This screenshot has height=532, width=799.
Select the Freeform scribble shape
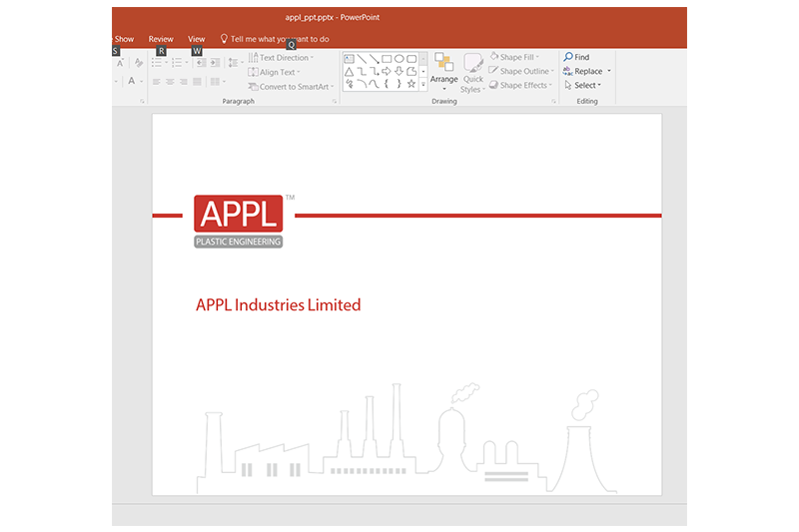pos(349,84)
